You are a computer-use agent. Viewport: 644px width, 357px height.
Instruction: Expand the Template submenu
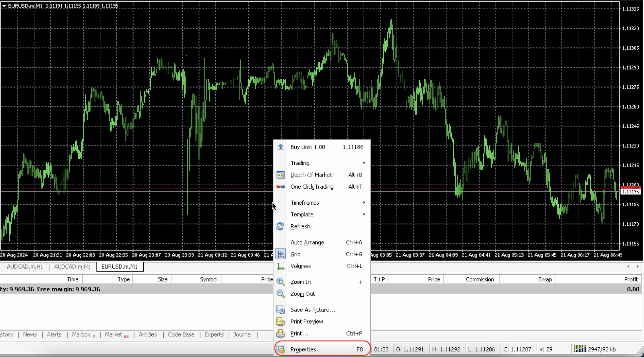point(322,214)
